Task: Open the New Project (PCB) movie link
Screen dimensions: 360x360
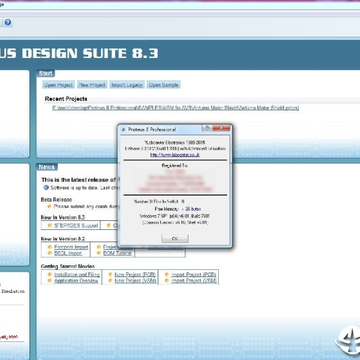Action: tap(135, 274)
